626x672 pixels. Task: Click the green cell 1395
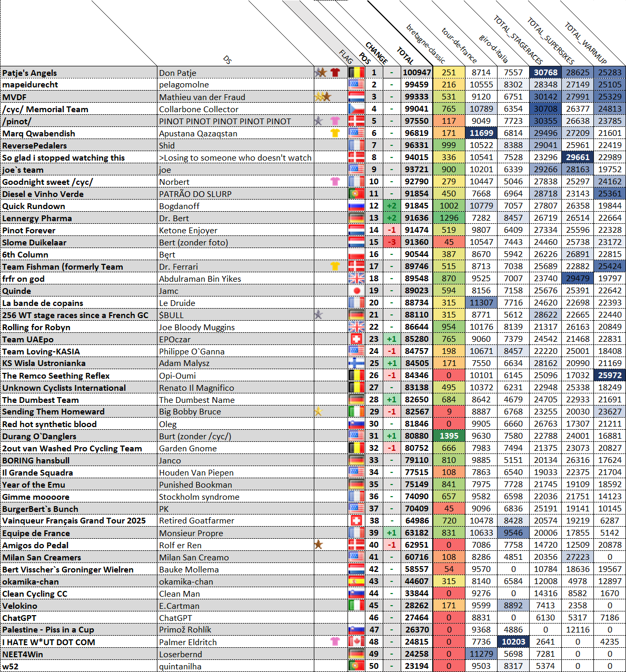click(449, 436)
